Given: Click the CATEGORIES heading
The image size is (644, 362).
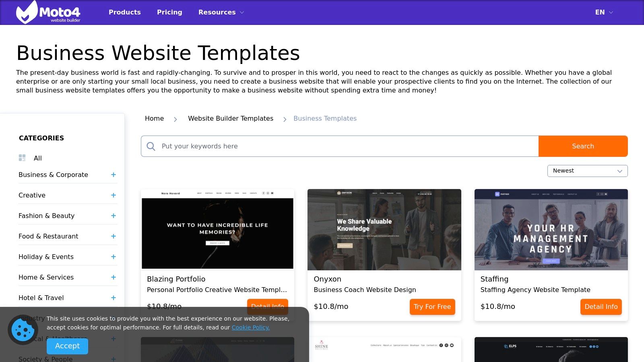Looking at the screenshot, I should tap(41, 138).
